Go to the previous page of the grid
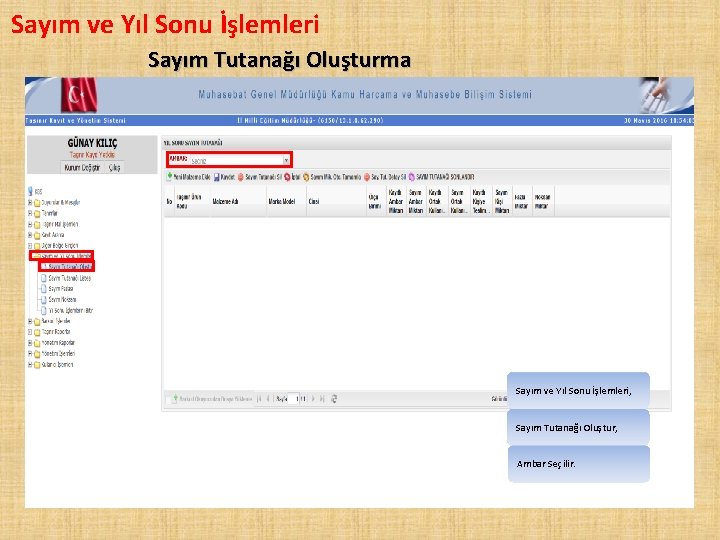This screenshot has width=720, height=540. tap(268, 399)
